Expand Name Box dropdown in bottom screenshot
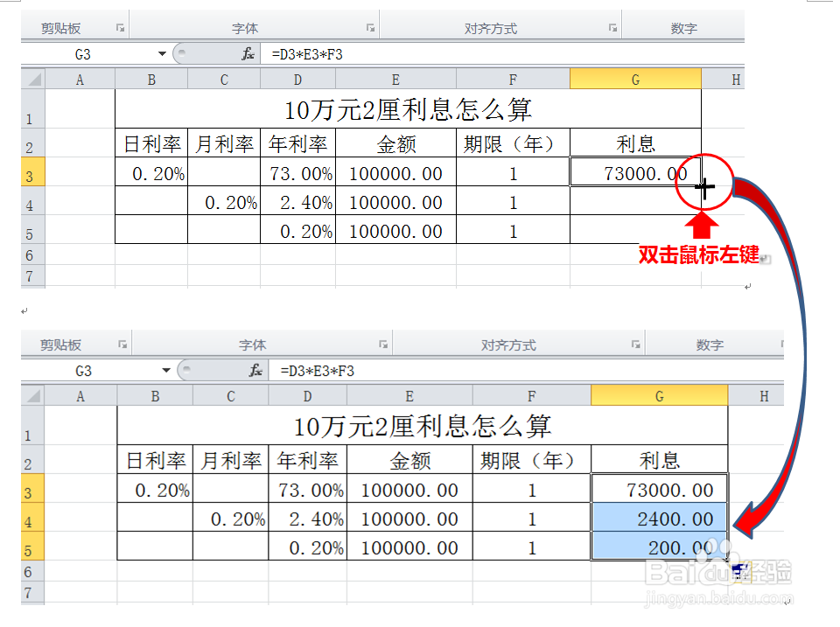The image size is (840, 627). (x=166, y=370)
